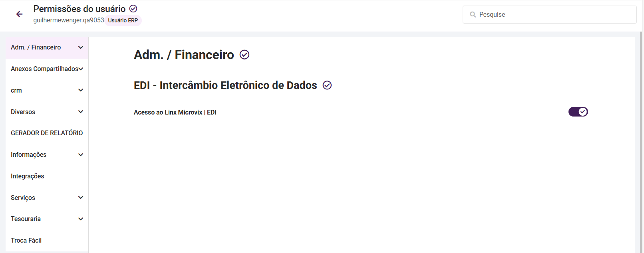Click the Usuário ERP badge
This screenshot has width=644, height=253.
(123, 20)
